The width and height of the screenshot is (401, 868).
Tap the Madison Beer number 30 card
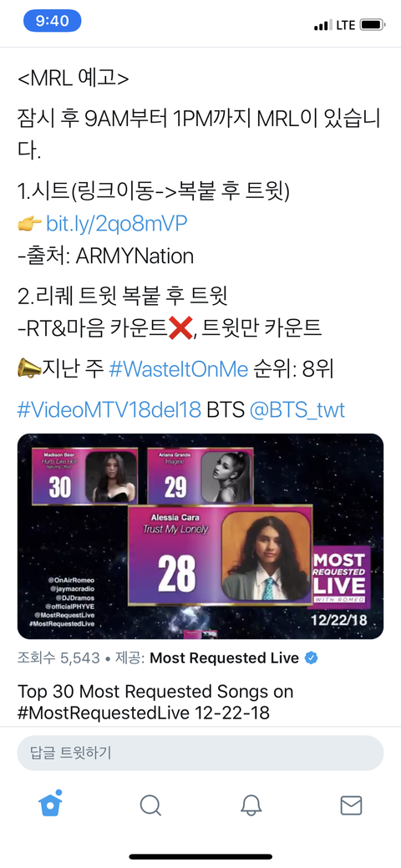click(84, 475)
